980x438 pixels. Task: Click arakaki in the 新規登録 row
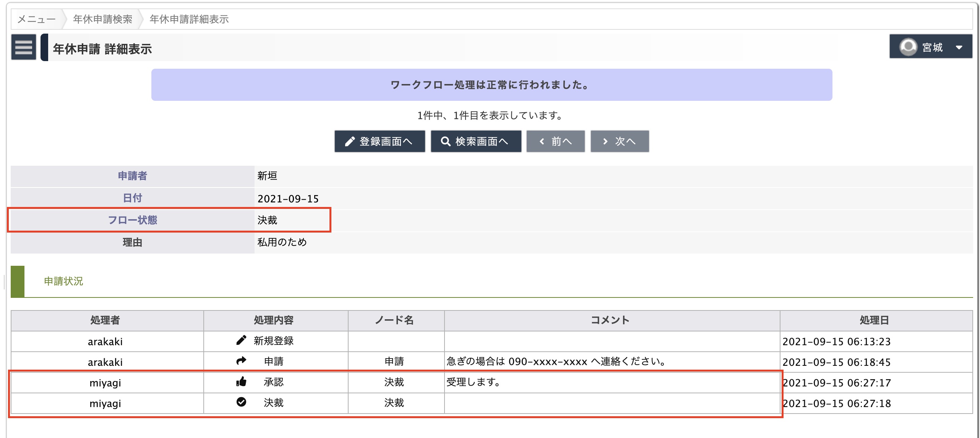tap(105, 341)
